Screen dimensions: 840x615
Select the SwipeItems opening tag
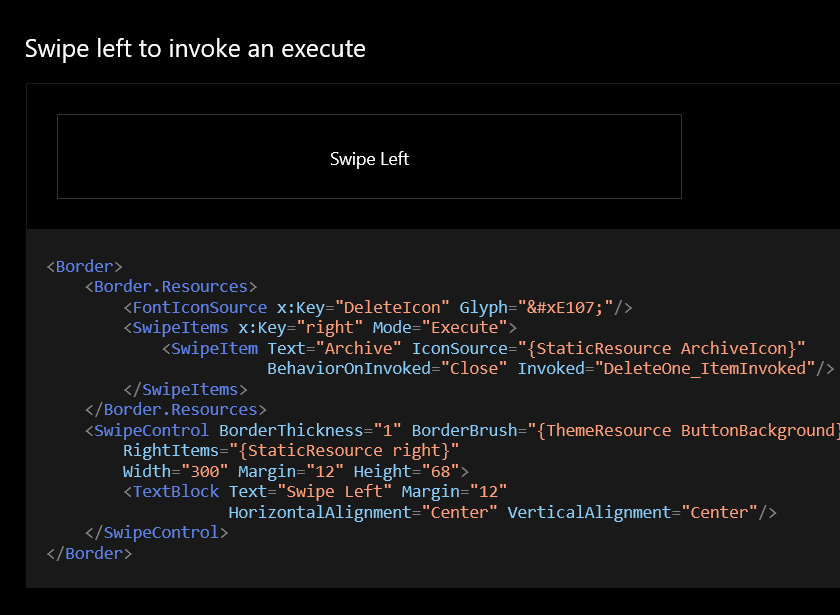pyautogui.click(x=177, y=327)
